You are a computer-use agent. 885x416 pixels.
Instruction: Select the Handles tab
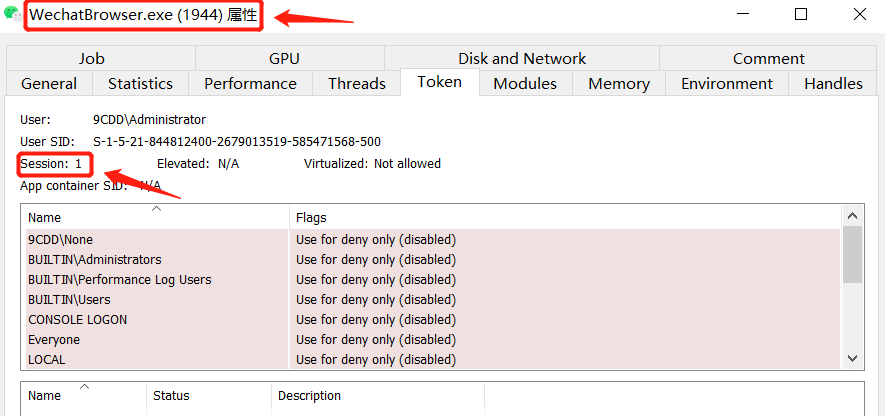click(x=833, y=84)
